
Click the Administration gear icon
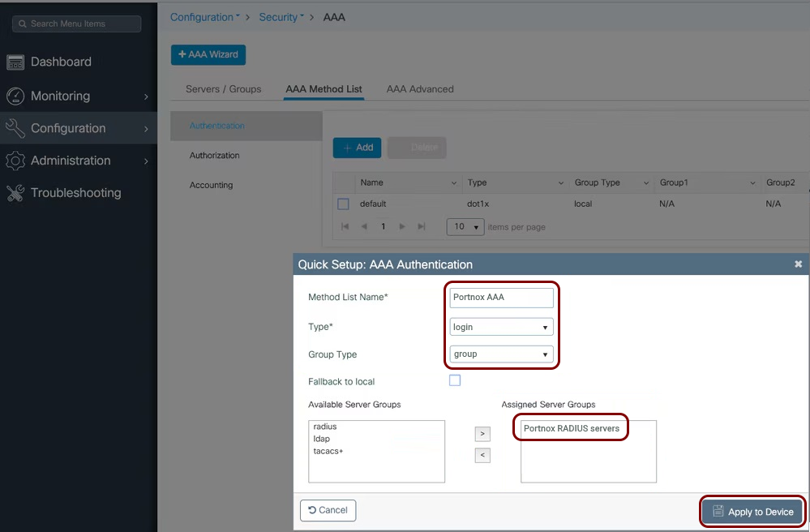click(x=15, y=161)
